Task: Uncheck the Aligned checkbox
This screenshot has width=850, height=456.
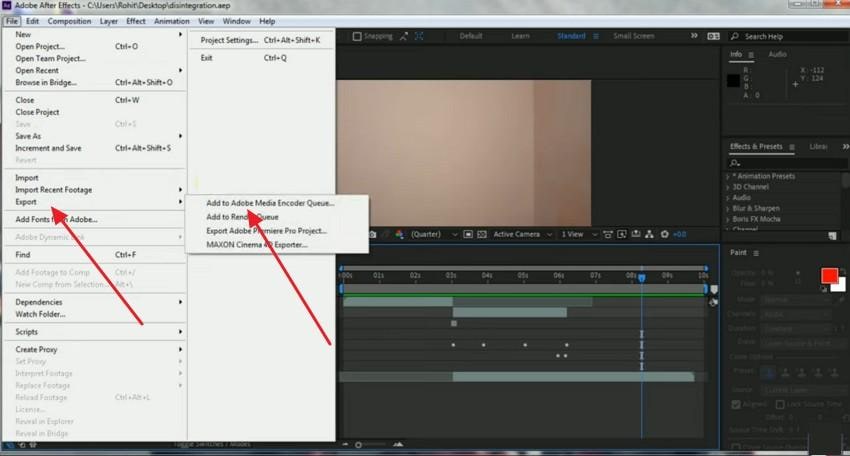Action: coord(736,404)
